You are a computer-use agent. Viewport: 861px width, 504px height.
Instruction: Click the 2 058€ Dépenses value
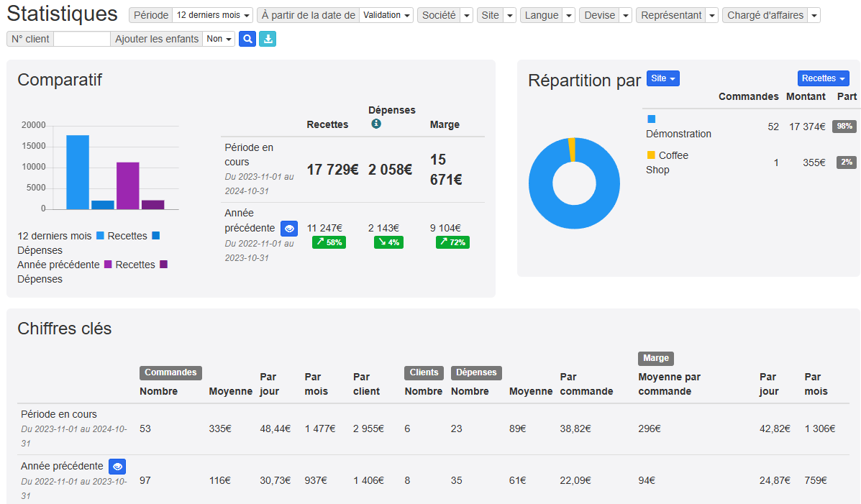390,170
